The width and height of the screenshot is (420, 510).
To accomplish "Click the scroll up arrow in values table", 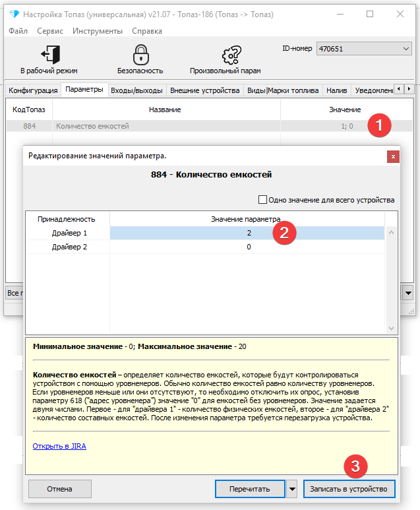I will (x=391, y=232).
